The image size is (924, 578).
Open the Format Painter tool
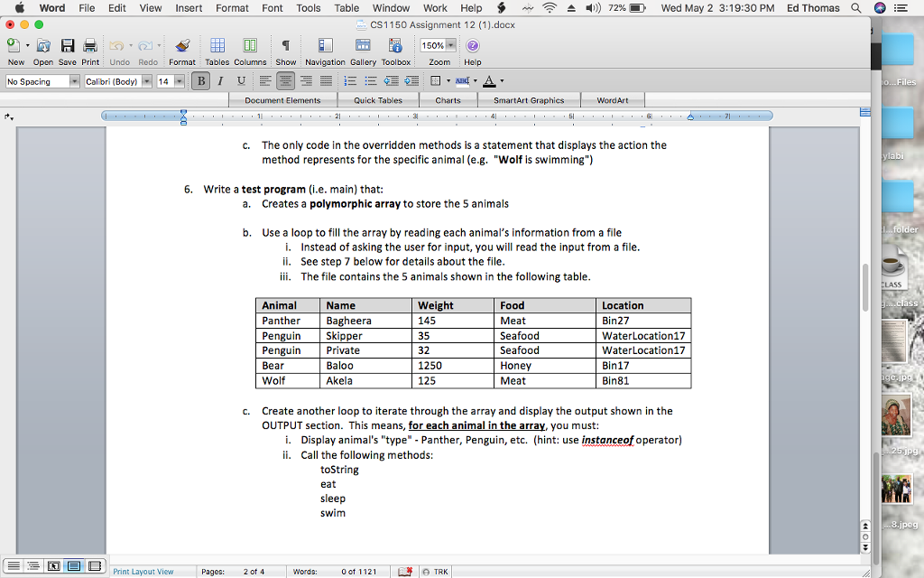(182, 47)
